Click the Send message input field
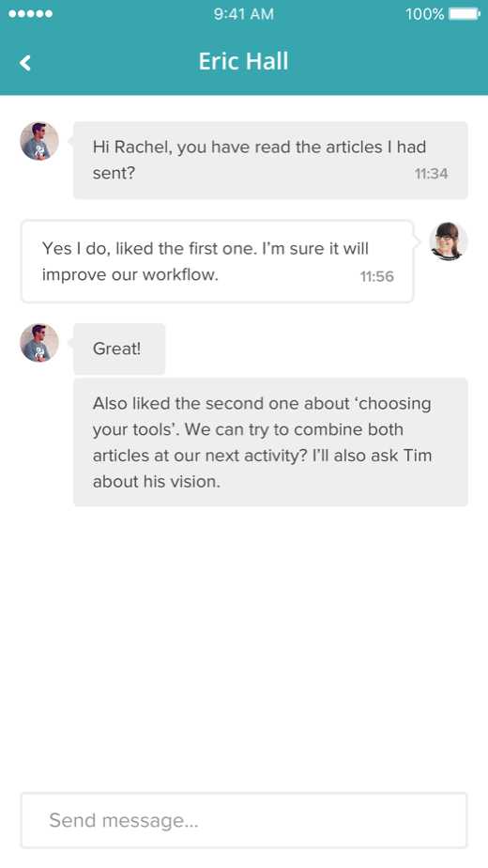The image size is (488, 868). [244, 820]
